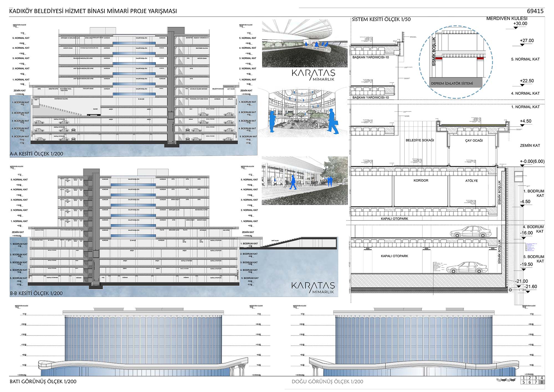Click the +27.00 elevation marker in the system section

click(527, 41)
